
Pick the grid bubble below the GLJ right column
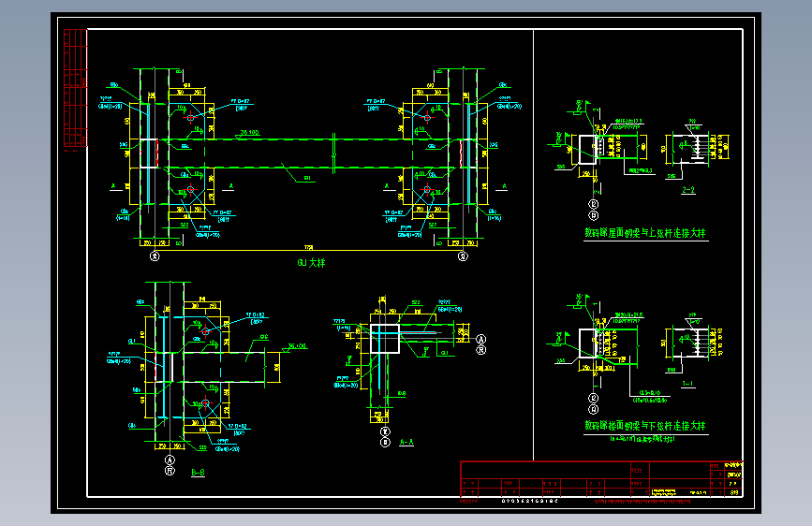[463, 256]
